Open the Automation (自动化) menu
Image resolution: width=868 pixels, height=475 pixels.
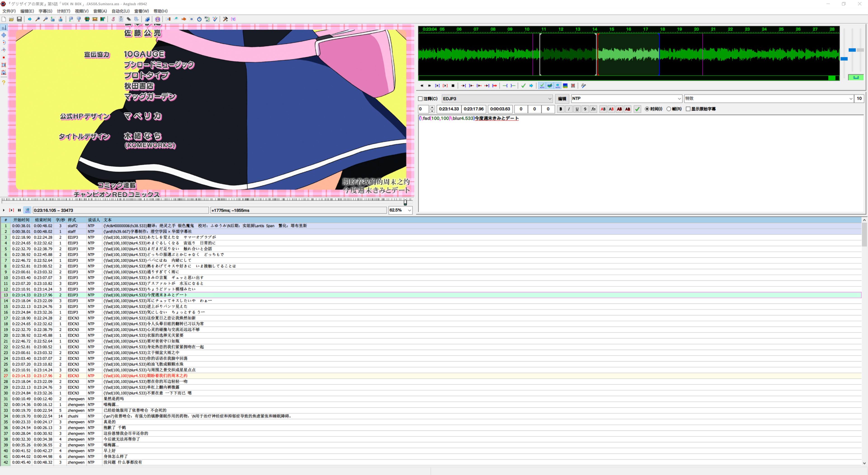pos(121,11)
